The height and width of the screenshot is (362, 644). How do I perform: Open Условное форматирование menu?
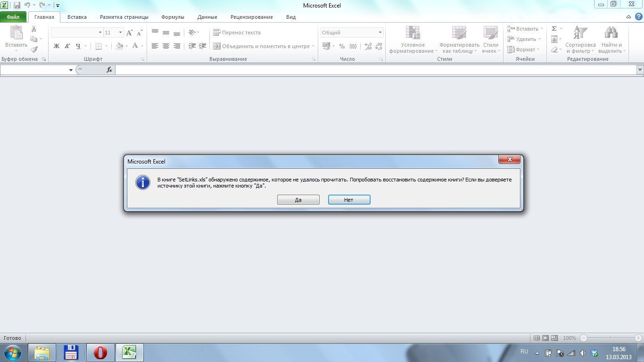coord(413,40)
